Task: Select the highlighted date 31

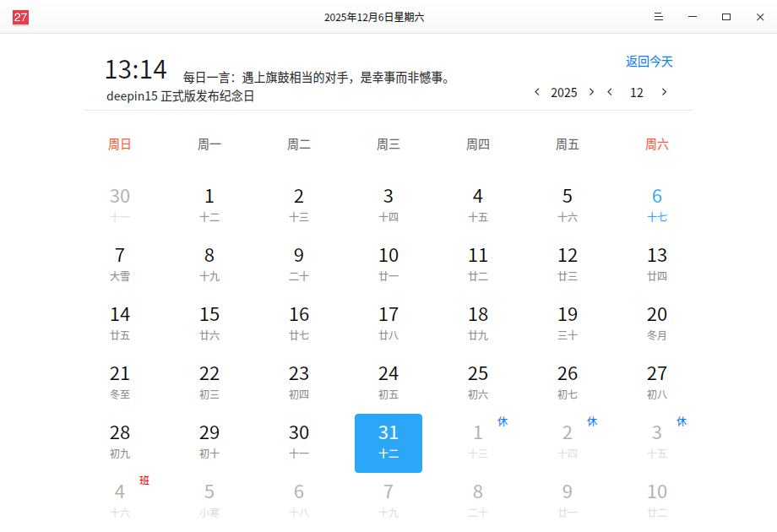Action: click(388, 442)
